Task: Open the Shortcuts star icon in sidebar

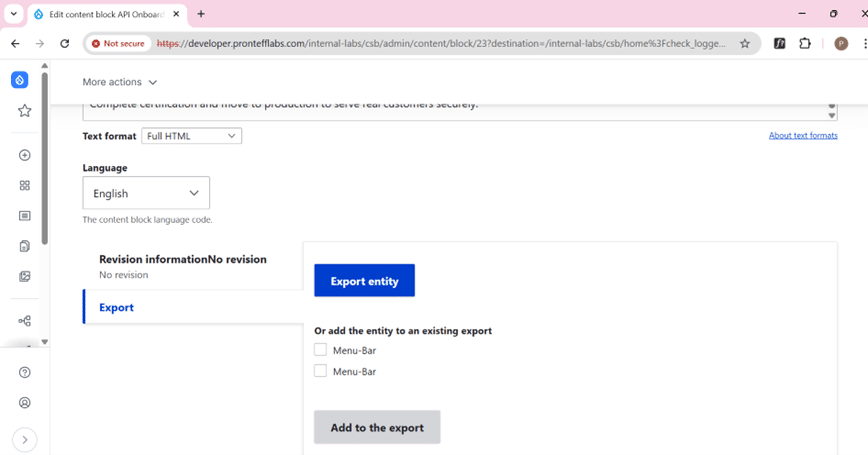Action: click(x=24, y=111)
